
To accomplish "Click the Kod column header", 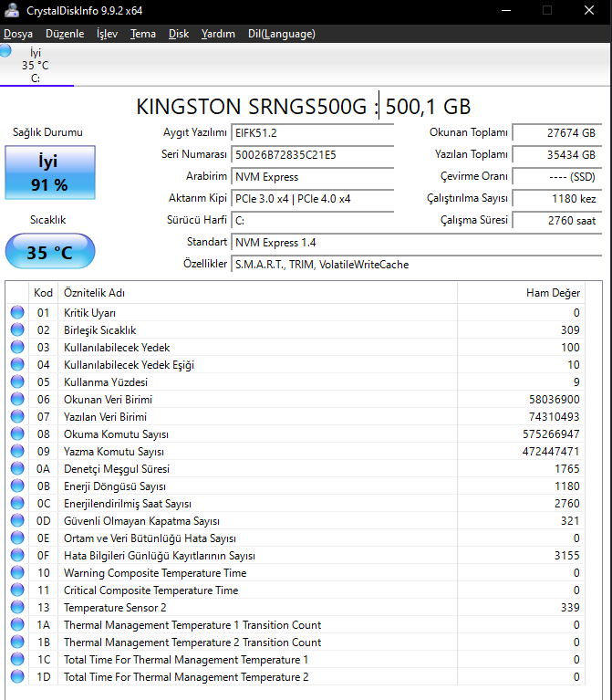I will (x=43, y=293).
